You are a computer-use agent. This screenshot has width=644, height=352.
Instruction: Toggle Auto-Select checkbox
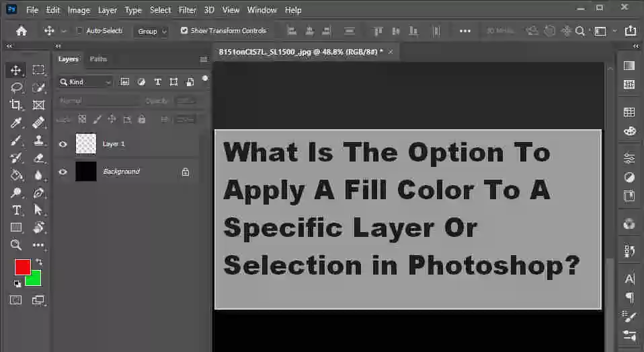(x=79, y=30)
